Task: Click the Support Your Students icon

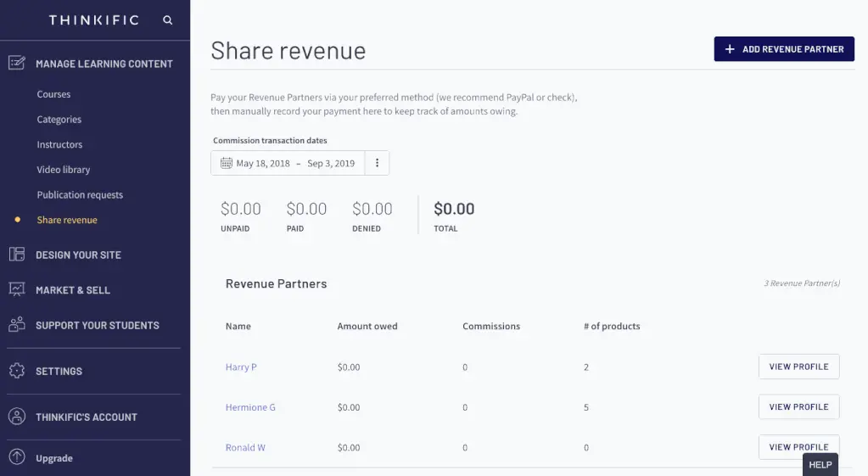Action: pos(16,325)
